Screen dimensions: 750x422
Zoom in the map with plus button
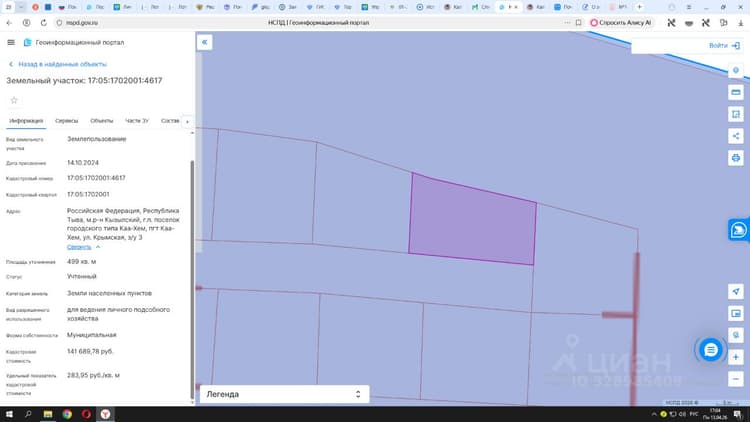click(736, 357)
